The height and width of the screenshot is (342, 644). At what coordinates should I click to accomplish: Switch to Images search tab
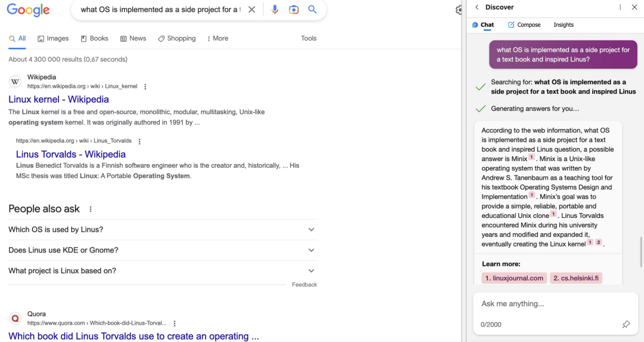(x=53, y=38)
